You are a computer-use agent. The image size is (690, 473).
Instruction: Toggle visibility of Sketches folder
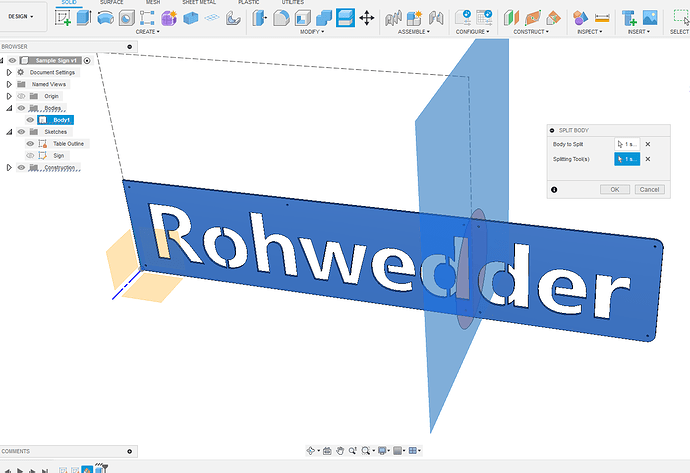point(21,132)
